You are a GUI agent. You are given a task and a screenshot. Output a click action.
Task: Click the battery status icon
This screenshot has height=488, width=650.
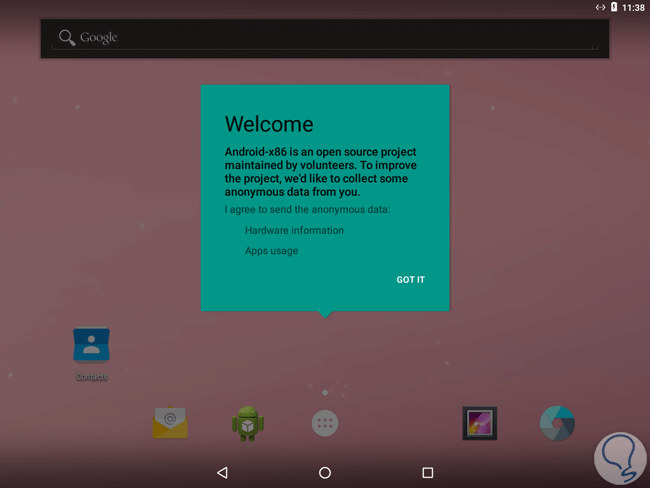[x=614, y=7]
